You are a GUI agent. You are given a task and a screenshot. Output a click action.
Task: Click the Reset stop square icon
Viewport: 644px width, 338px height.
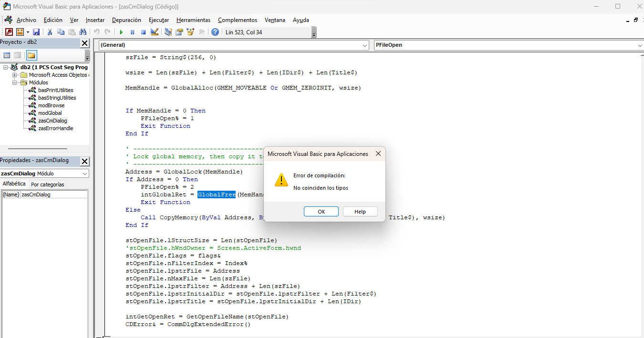tap(143, 32)
